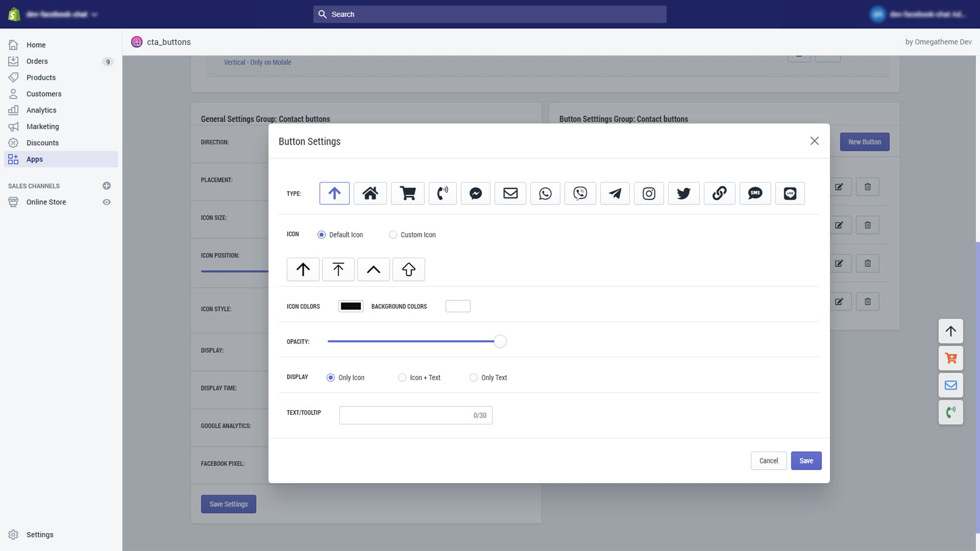
Task: Open the Analytics section
Action: point(41,110)
